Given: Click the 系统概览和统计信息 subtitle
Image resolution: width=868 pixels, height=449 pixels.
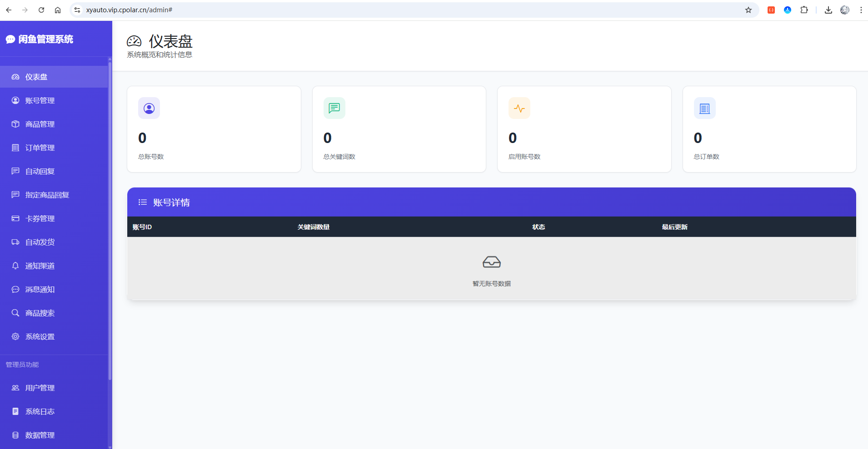Looking at the screenshot, I should pyautogui.click(x=160, y=55).
